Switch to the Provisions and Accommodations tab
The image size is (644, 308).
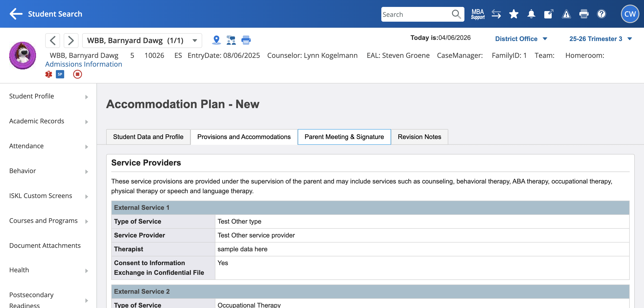tap(244, 137)
